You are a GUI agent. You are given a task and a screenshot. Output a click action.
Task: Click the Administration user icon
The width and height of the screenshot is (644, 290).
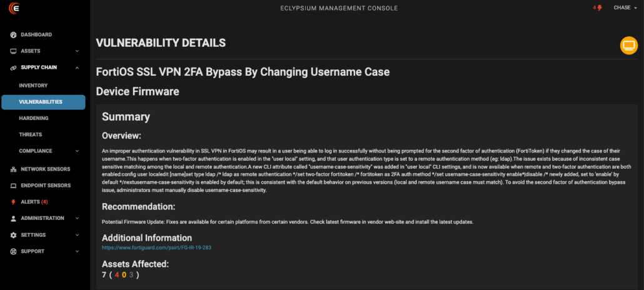click(14, 218)
